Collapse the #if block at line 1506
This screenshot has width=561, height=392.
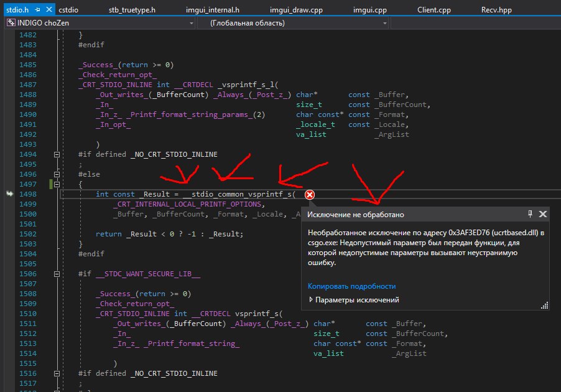pos(57,274)
